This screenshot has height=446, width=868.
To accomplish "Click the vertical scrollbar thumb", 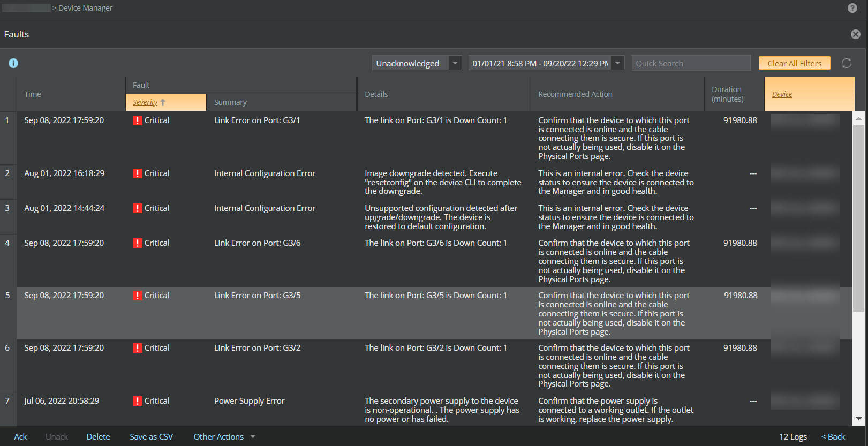I will coord(858,218).
